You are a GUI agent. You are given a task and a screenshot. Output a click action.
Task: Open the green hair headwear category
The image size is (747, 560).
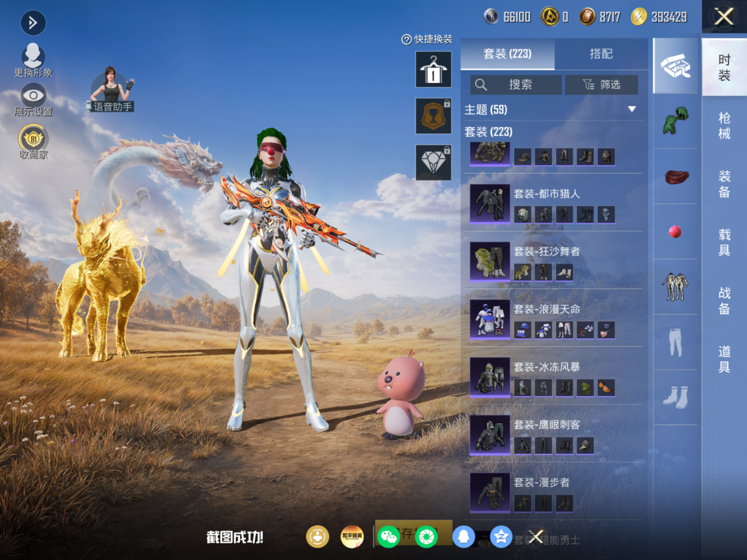tap(676, 120)
